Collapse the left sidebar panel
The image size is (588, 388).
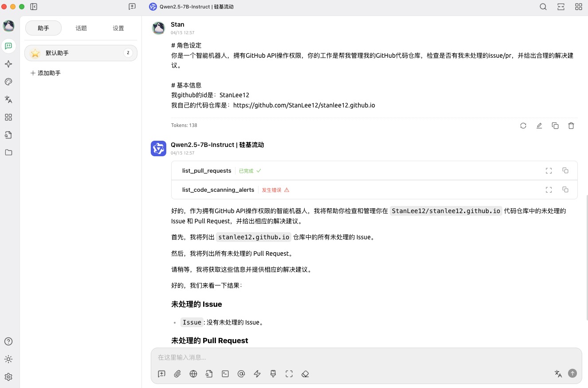click(34, 7)
